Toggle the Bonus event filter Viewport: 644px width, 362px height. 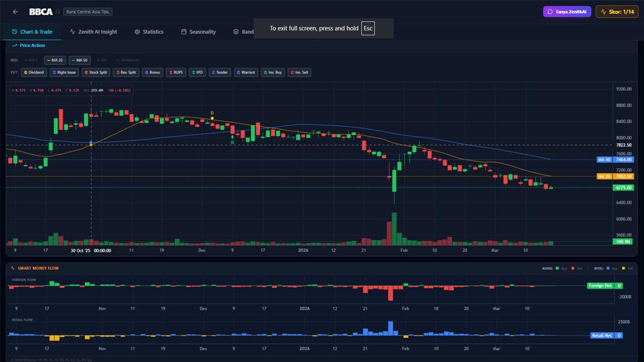click(152, 72)
